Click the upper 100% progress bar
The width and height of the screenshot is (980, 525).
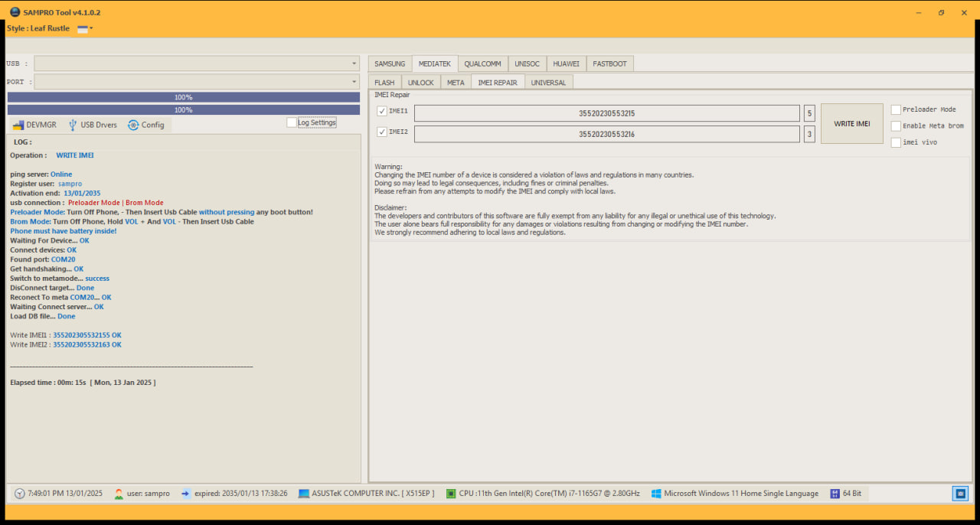[184, 97]
